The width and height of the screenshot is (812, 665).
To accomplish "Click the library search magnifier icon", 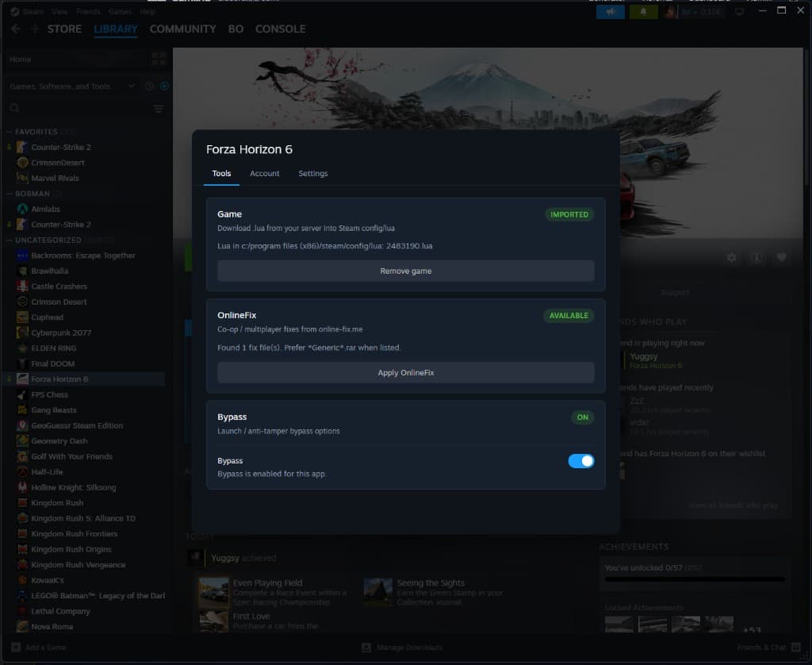I will pos(14,109).
